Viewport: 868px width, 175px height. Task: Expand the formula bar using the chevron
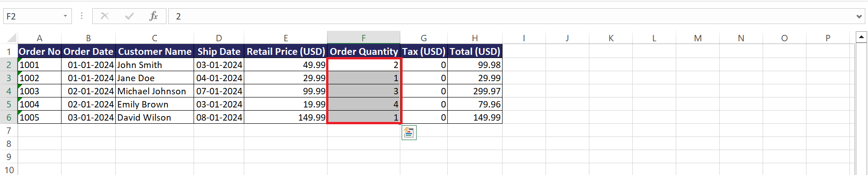point(859,17)
